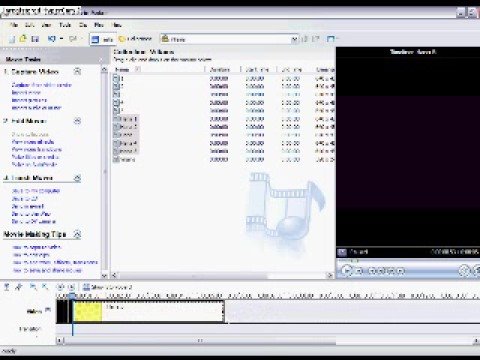
Task: Click How to save and share movies tip
Action: 47,270
